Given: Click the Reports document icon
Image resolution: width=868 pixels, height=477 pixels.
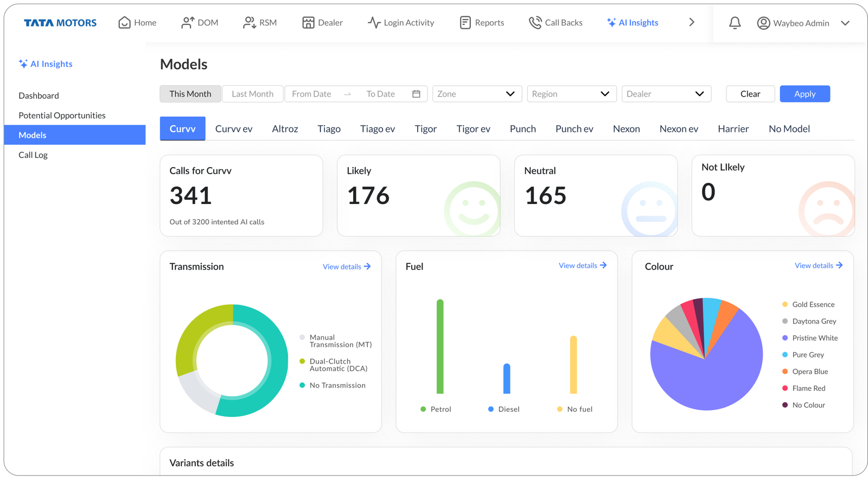Looking at the screenshot, I should pos(465,22).
